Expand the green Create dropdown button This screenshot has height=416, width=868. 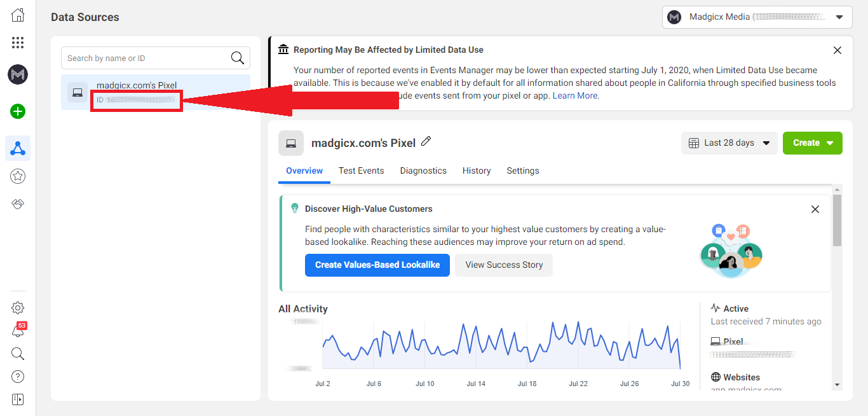pos(813,143)
